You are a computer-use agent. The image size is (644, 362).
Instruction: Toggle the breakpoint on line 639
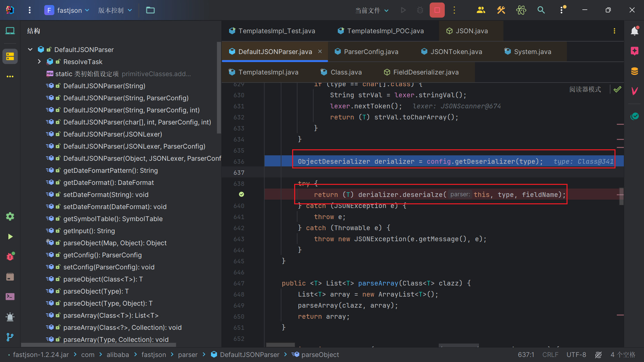coord(241,194)
